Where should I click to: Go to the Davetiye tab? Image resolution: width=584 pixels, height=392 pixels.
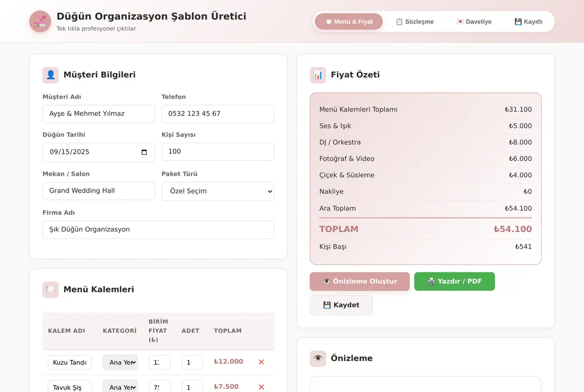pyautogui.click(x=474, y=21)
